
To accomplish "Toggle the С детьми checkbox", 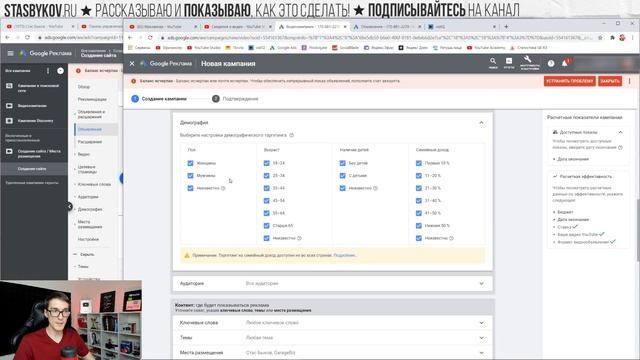I will [342, 176].
